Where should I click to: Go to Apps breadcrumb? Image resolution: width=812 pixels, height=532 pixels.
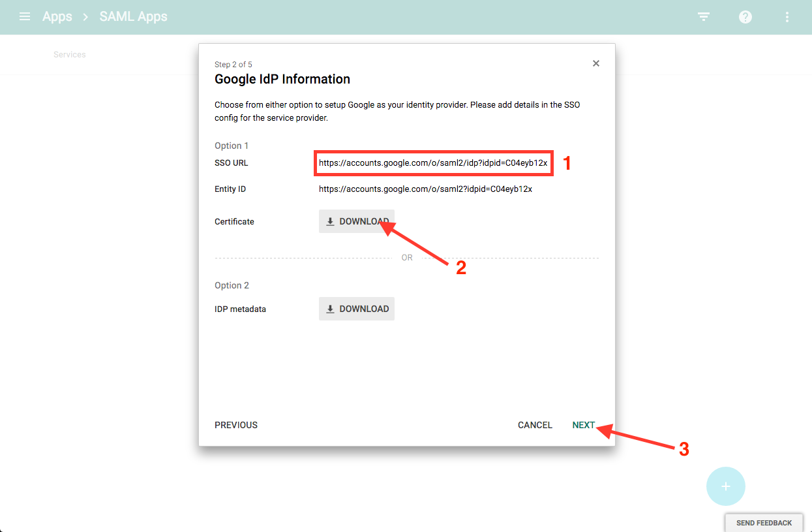[x=57, y=16]
